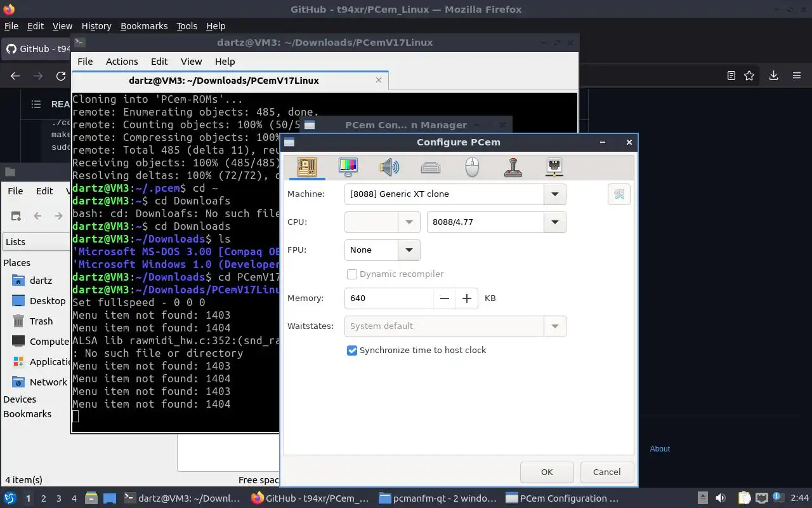
Task: Open file manager File menu
Action: point(15,191)
